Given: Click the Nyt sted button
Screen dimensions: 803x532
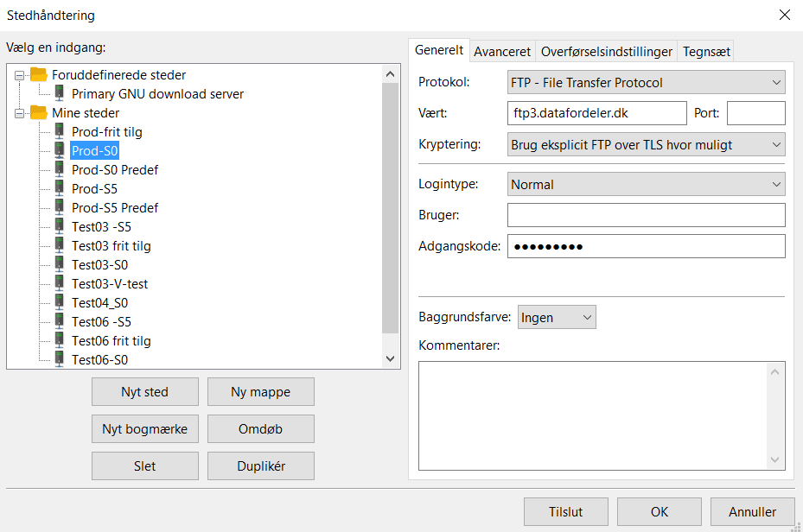Looking at the screenshot, I should click(x=145, y=392).
